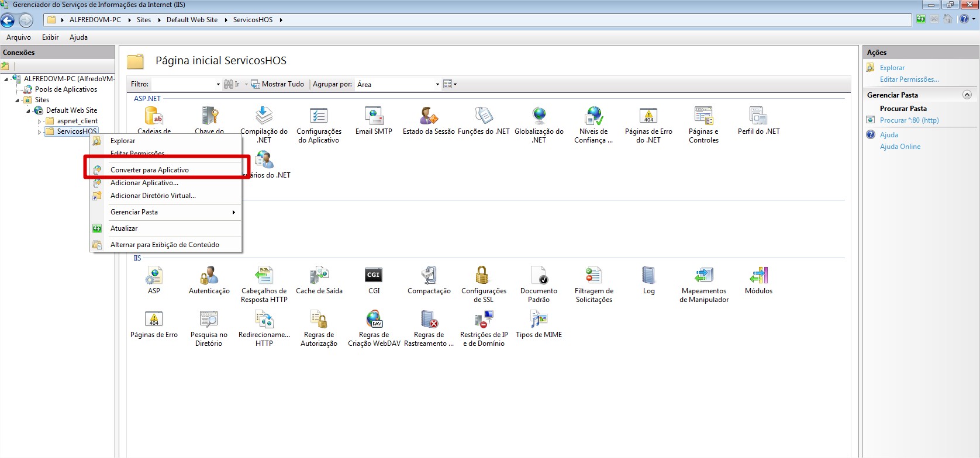Open the Exibir menu
The height and width of the screenshot is (458, 980).
tap(50, 37)
